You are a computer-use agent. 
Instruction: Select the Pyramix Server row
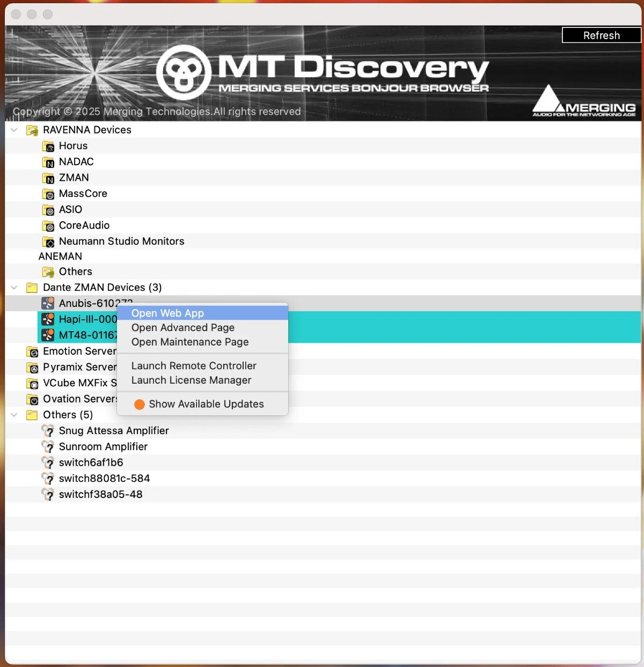pos(323,367)
